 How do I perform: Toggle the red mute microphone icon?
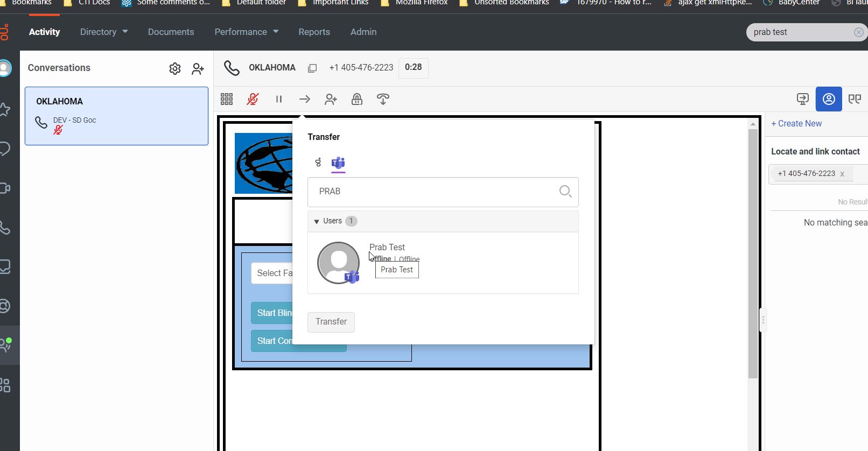point(253,99)
